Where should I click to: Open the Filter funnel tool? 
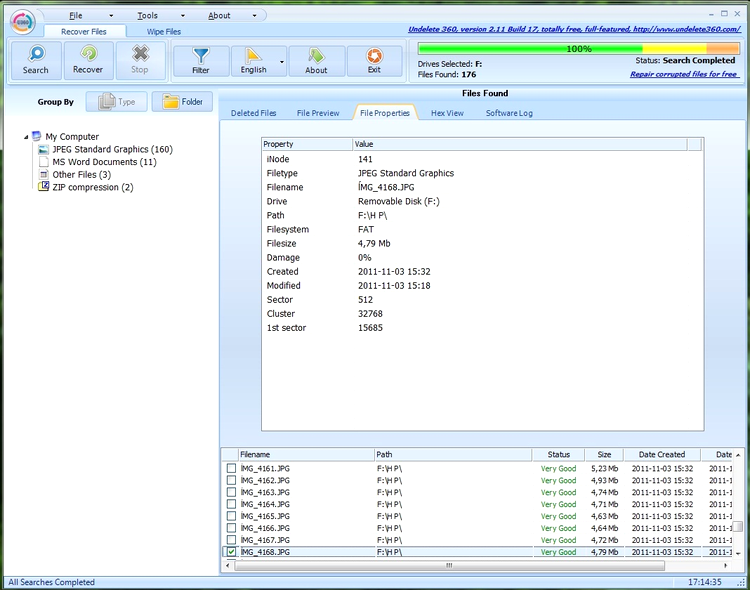[200, 61]
